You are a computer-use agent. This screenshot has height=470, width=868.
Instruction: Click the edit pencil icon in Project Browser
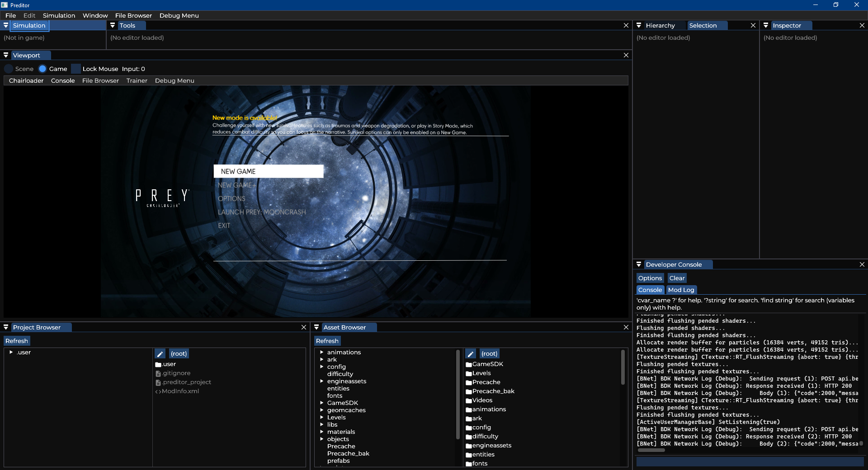[x=160, y=354]
